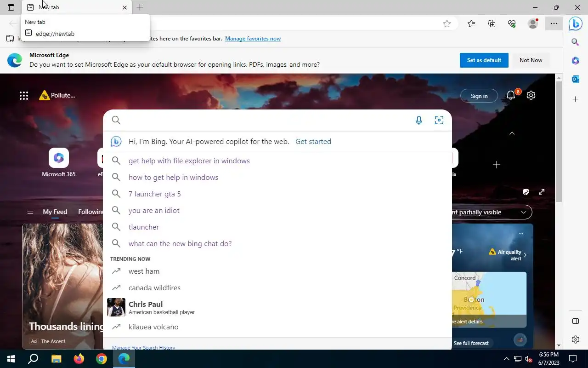This screenshot has height=368, width=588.
Task: Open the feed hamburger menu
Action: tap(30, 212)
